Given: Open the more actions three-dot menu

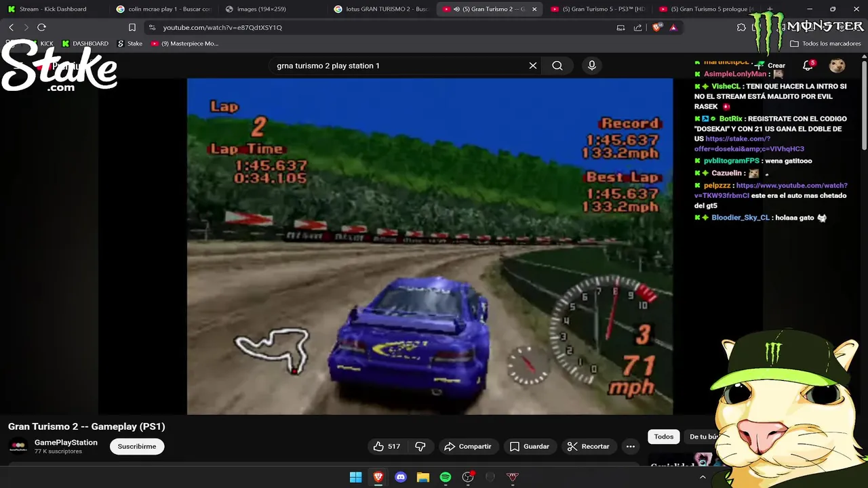Looking at the screenshot, I should pyautogui.click(x=631, y=446).
